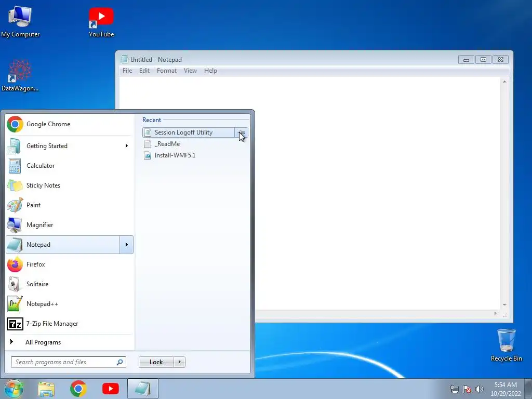Expand the Getting Started submenu arrow

pos(127,146)
